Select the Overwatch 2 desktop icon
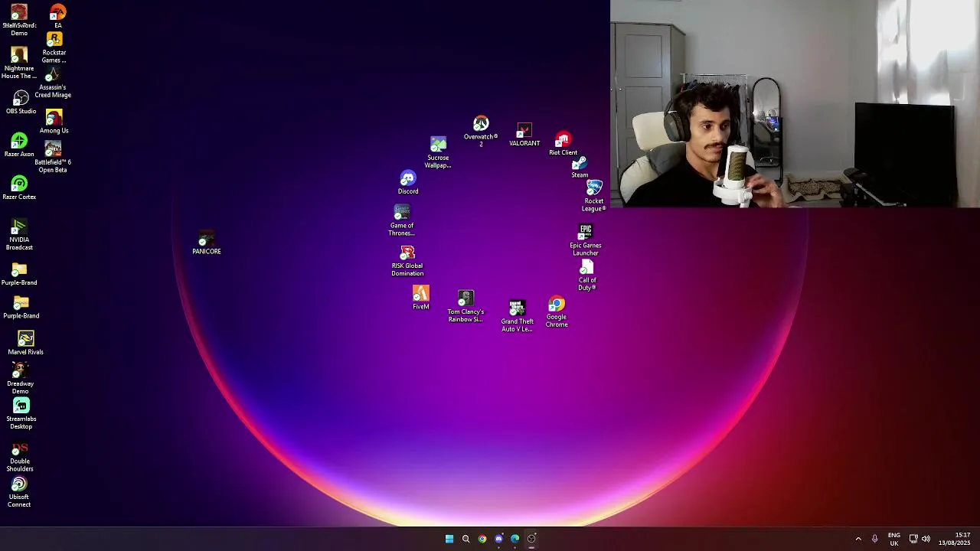 click(x=481, y=132)
